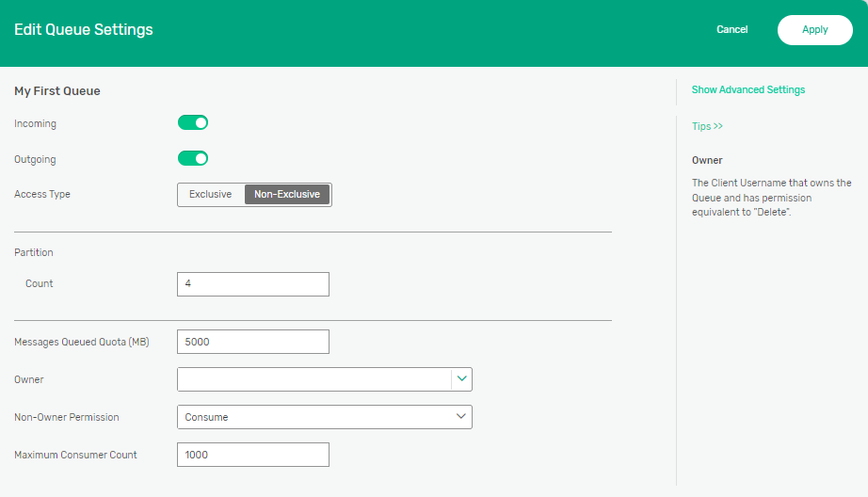Open the Owner dropdown arrow
868x497 pixels.
[461, 378]
